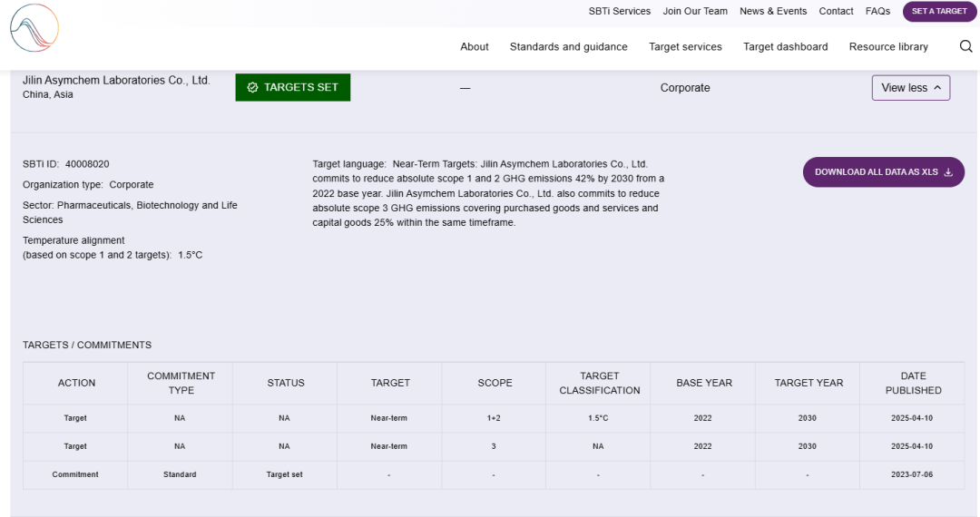Click the Target Year column header
The image size is (980, 517).
pos(808,383)
